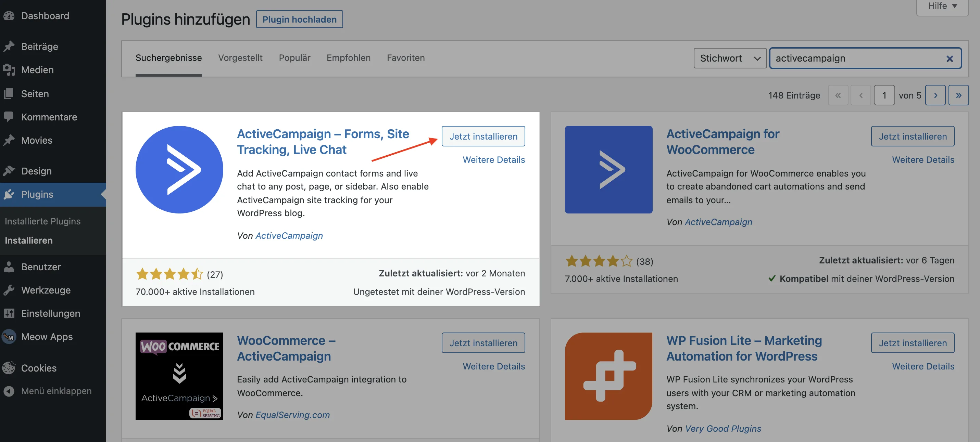This screenshot has width=980, height=442.
Task: Open Weitere Details for WP Fusion Lite
Action: pyautogui.click(x=923, y=366)
